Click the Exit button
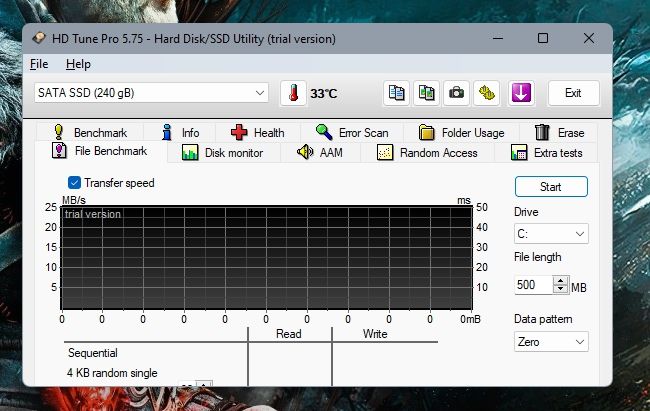The width and height of the screenshot is (650, 411). (x=573, y=93)
